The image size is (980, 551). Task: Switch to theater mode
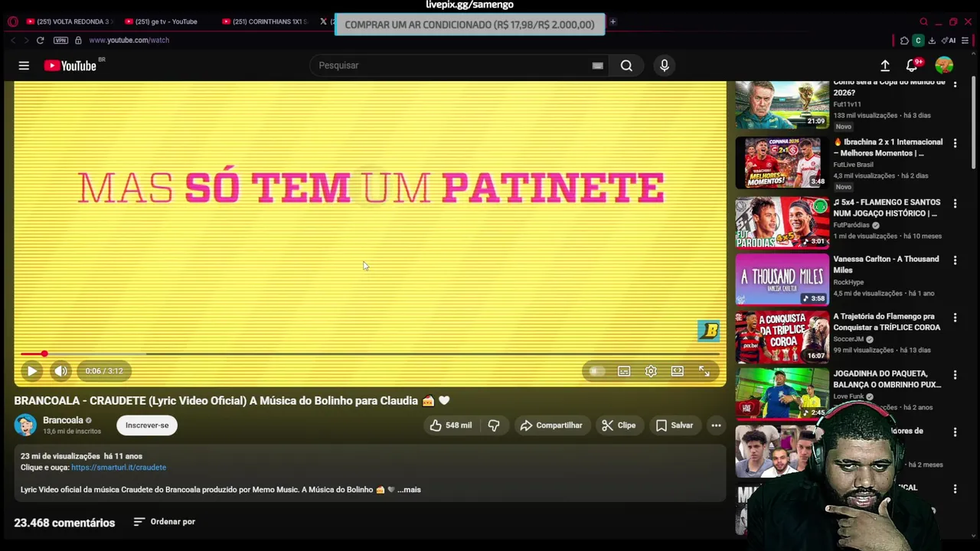[x=678, y=371]
